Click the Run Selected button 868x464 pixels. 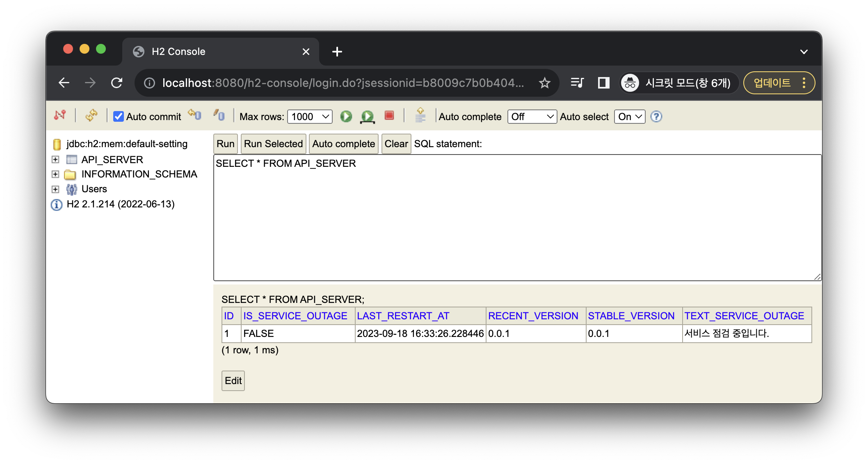coord(273,144)
